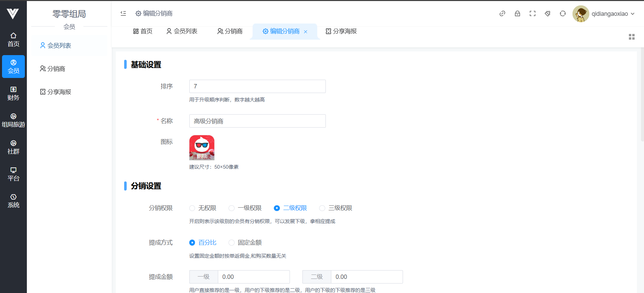Click the refresh icon in header
644x293 pixels.
(562, 13)
